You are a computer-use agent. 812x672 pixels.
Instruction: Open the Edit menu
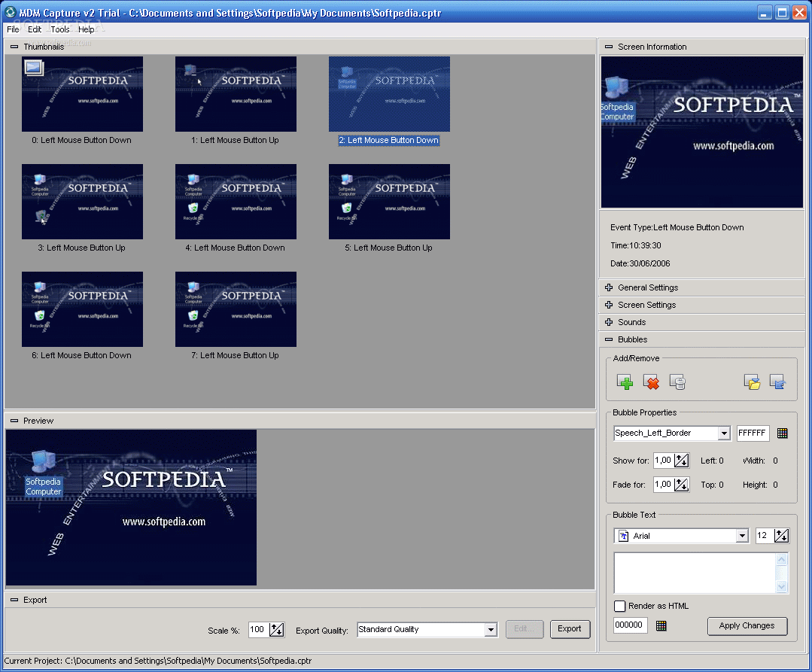pos(35,29)
